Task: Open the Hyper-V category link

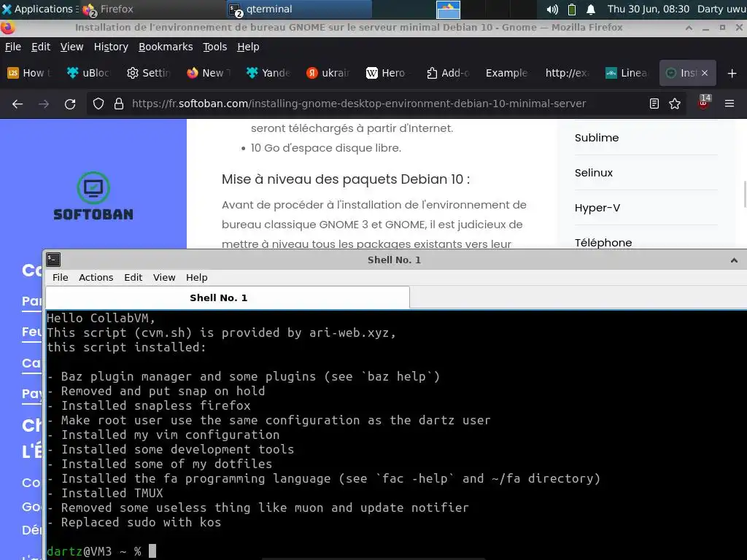Action: (x=597, y=208)
